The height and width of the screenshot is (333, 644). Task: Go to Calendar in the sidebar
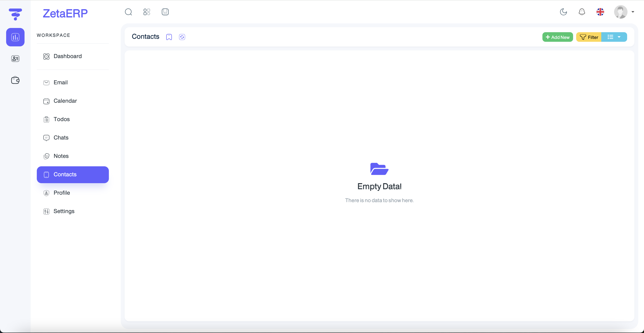coord(65,101)
